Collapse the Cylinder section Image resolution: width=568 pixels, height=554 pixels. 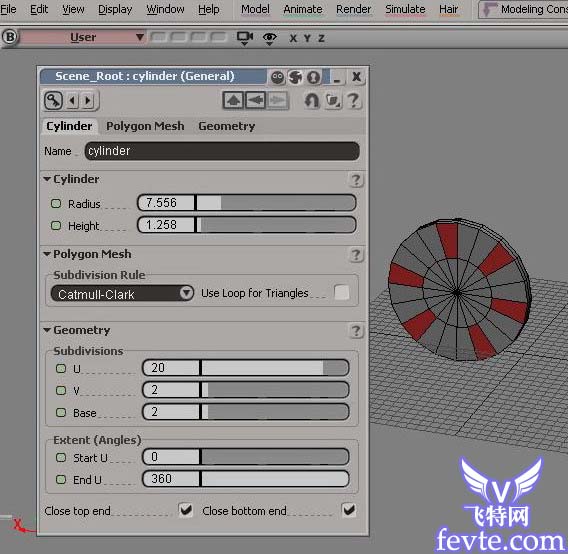point(47,179)
